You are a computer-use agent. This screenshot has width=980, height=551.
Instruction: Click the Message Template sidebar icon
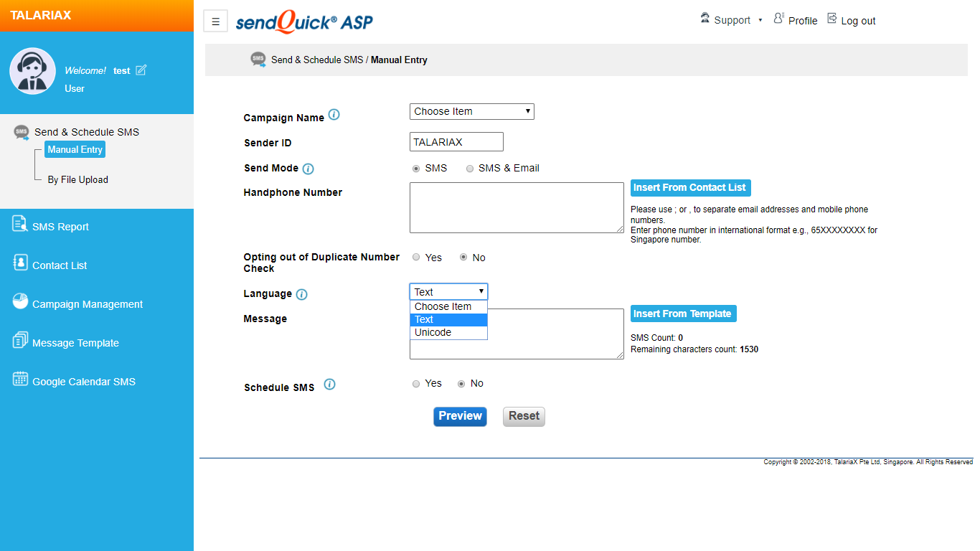20,340
